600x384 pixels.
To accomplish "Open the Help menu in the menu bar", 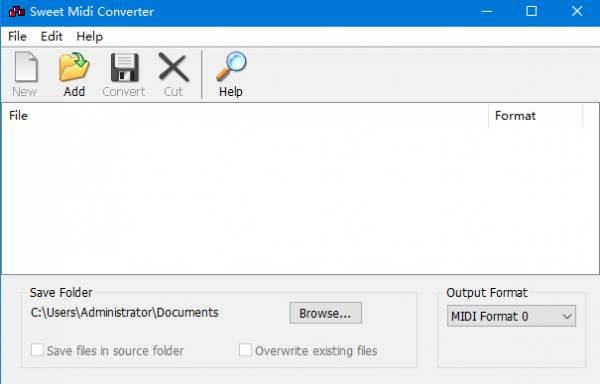I will 90,36.
